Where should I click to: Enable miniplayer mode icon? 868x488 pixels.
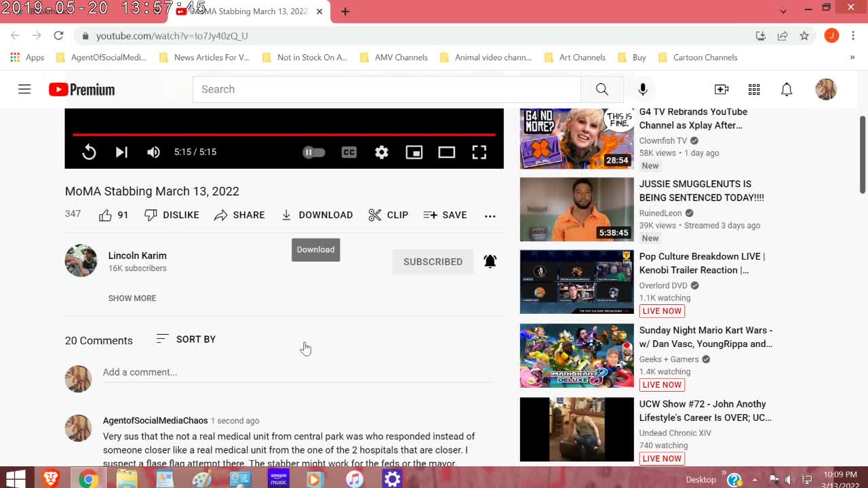point(414,152)
